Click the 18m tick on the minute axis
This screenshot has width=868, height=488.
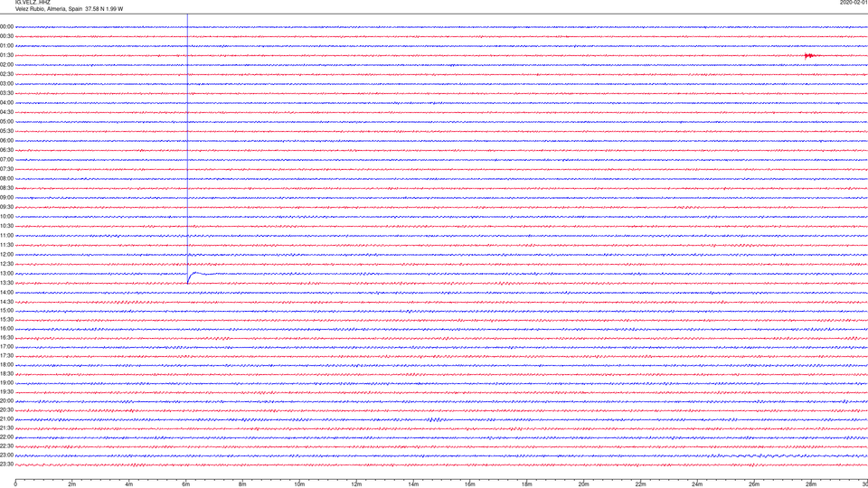click(x=527, y=484)
